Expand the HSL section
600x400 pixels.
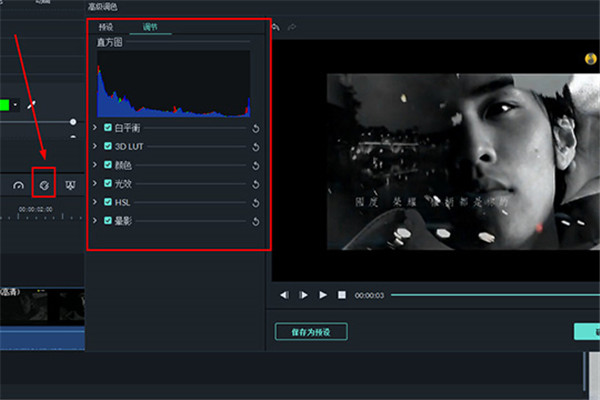[95, 202]
